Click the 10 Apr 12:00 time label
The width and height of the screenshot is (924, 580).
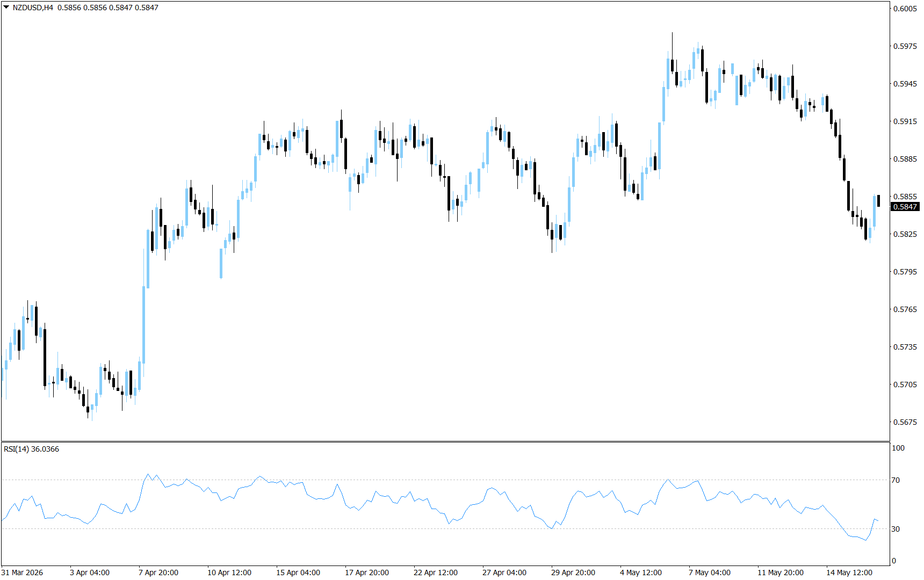point(229,572)
